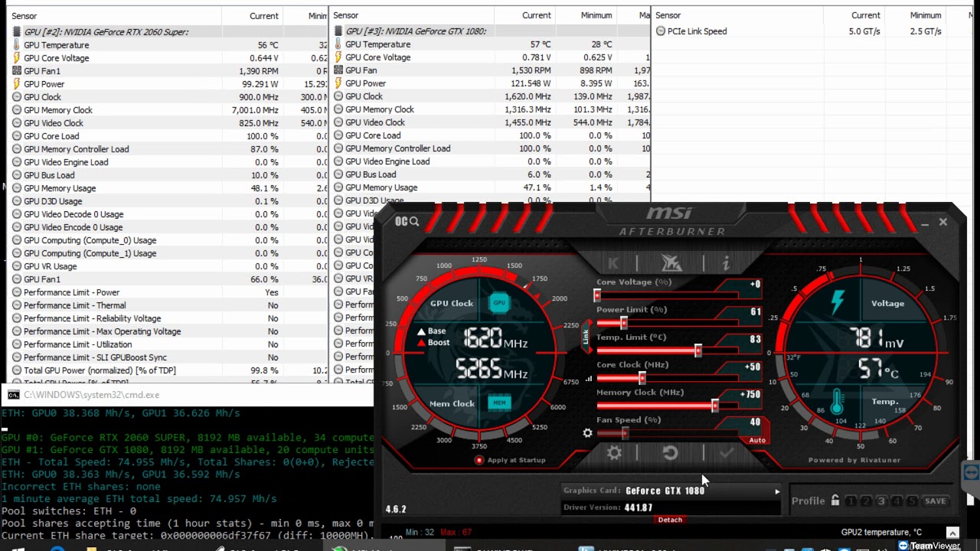Open the Graphics Card selector arrow
Viewport: 980px width, 551px height.
777,491
